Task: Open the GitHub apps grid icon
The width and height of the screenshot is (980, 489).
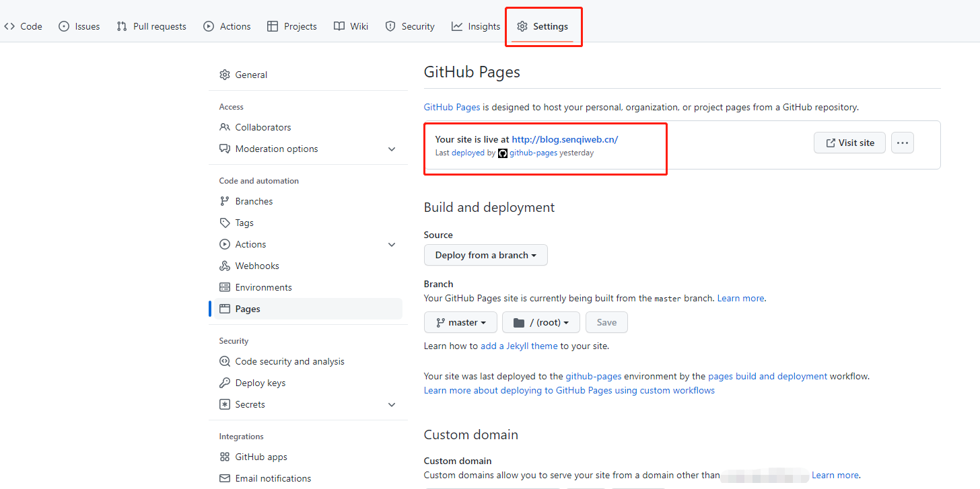Action: click(225, 457)
